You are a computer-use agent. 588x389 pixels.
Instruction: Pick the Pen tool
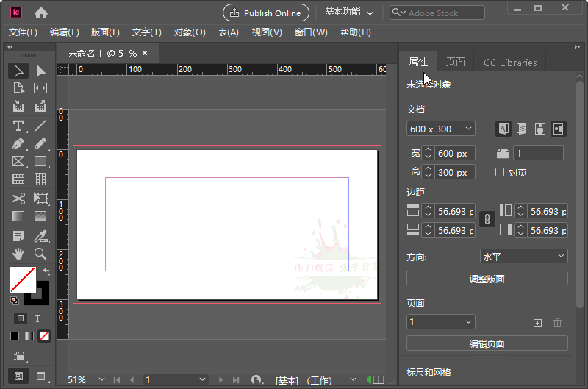point(18,143)
